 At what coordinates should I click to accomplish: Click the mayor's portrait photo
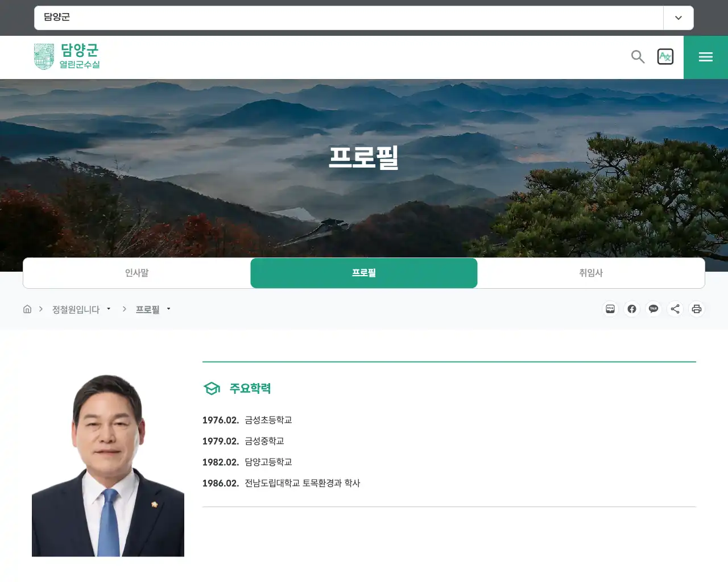pyautogui.click(x=108, y=466)
